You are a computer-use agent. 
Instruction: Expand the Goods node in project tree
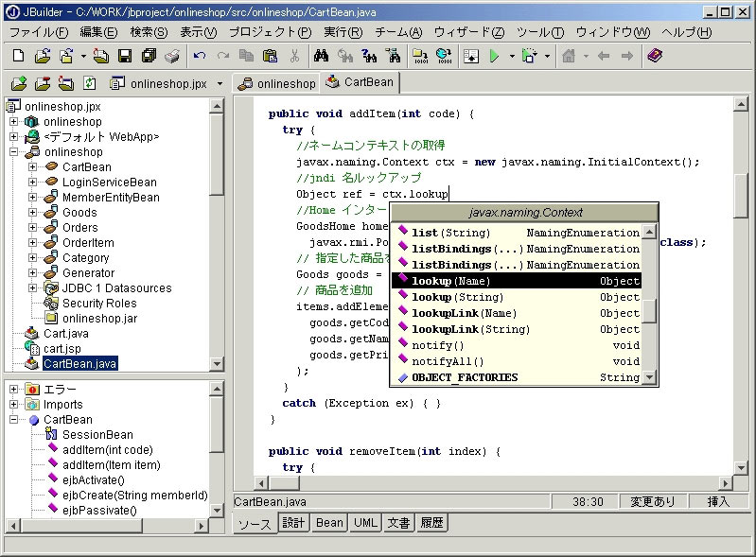(x=33, y=213)
